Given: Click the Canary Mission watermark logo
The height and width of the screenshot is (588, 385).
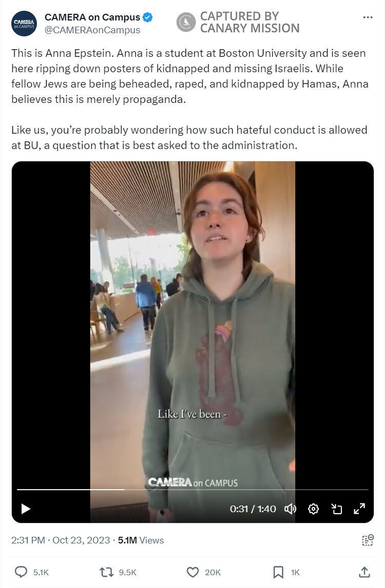Looking at the screenshot, I should [186, 22].
